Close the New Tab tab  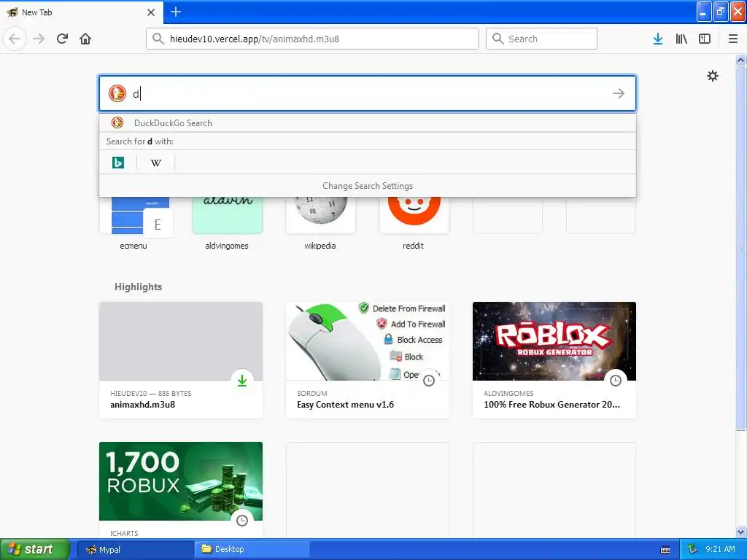[151, 12]
